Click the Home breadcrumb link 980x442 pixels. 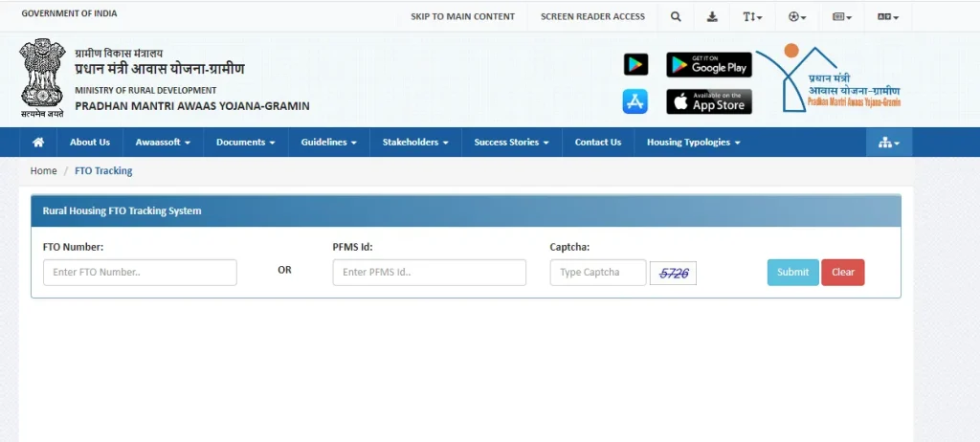(44, 170)
